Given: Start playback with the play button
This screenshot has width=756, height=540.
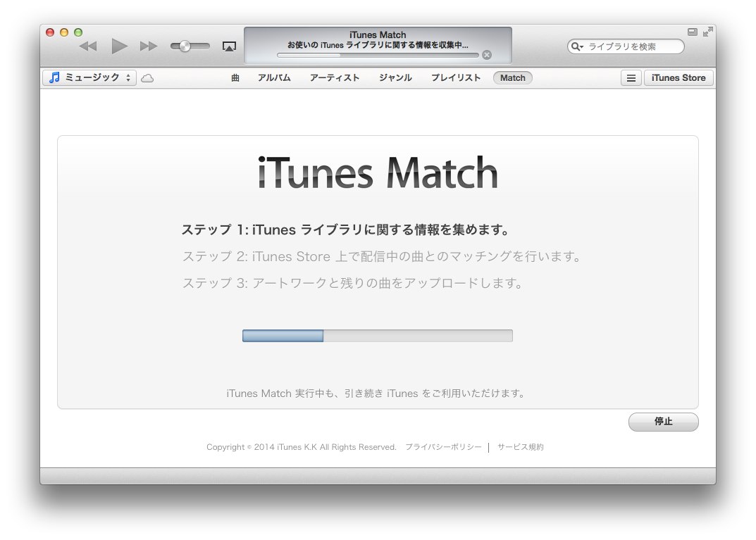Looking at the screenshot, I should click(119, 46).
